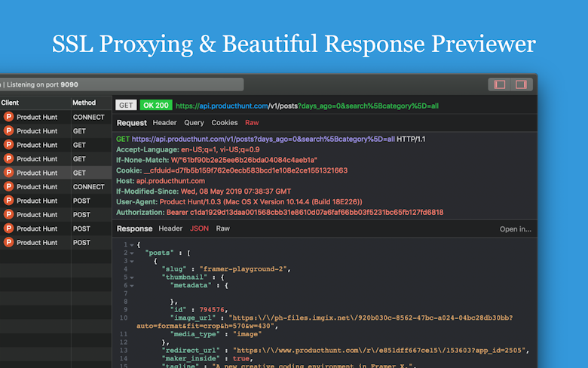Click the Product Hunt icon in the CONNECT row at the top
Image resolution: width=588 pixels, height=368 pixels.
[x=8, y=117]
